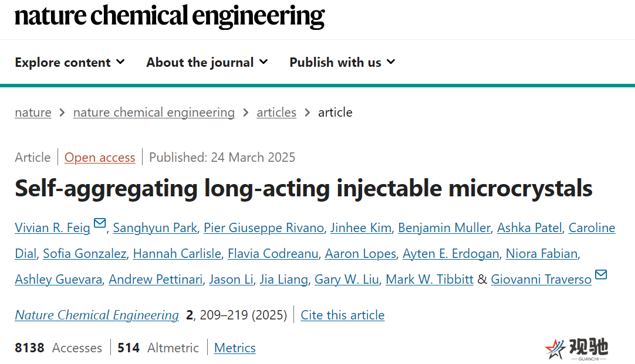Click the email envelope icon beside Vivian R. Feig
This screenshot has height=364, width=635.
click(100, 223)
